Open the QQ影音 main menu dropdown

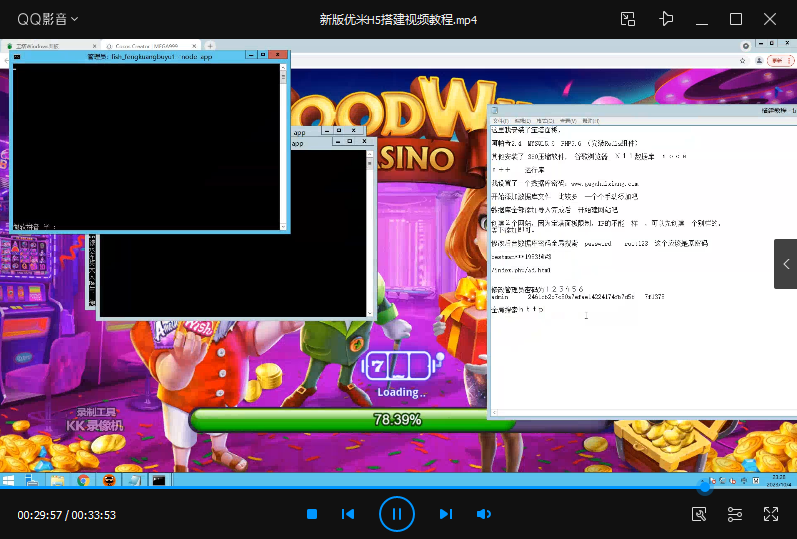coord(47,19)
